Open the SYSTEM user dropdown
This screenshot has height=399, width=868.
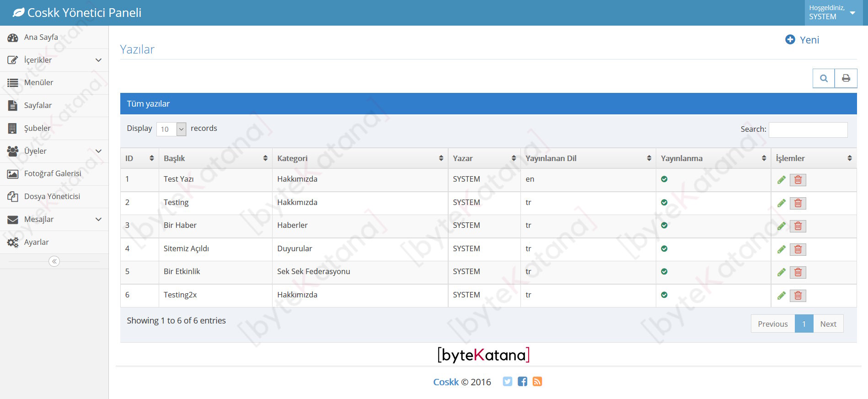pyautogui.click(x=832, y=13)
